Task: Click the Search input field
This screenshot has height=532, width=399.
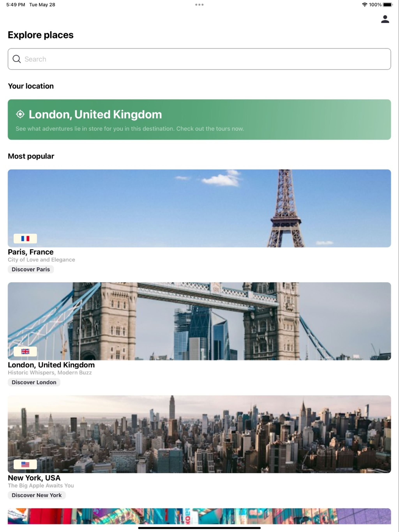Action: (199, 59)
